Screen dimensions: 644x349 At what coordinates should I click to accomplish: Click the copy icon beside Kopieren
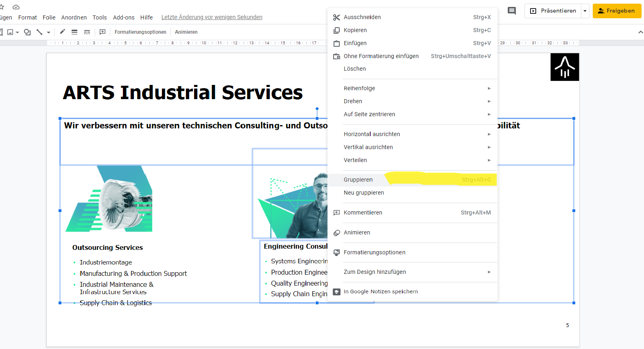[336, 30]
